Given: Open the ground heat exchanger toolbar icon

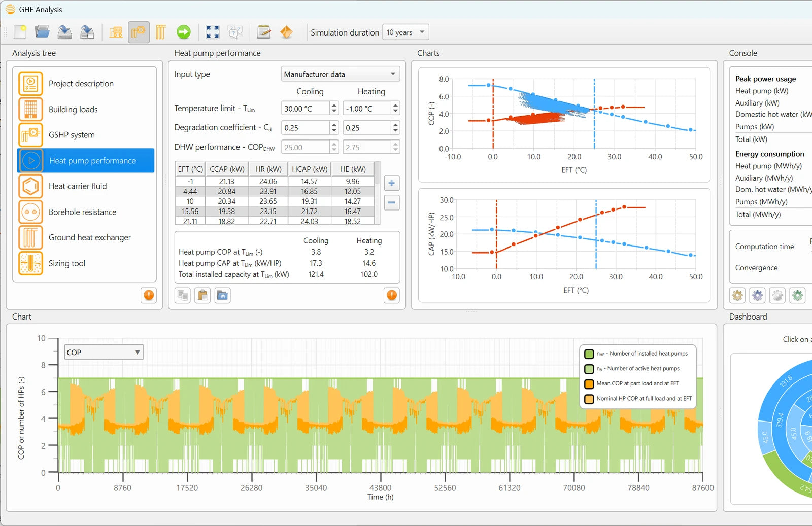Looking at the screenshot, I should click(161, 32).
